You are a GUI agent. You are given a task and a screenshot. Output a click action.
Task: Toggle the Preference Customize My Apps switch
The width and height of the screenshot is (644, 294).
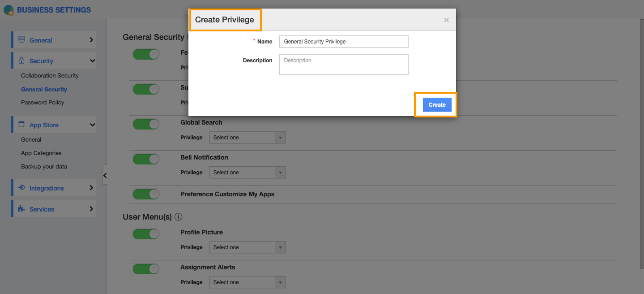[x=146, y=194]
